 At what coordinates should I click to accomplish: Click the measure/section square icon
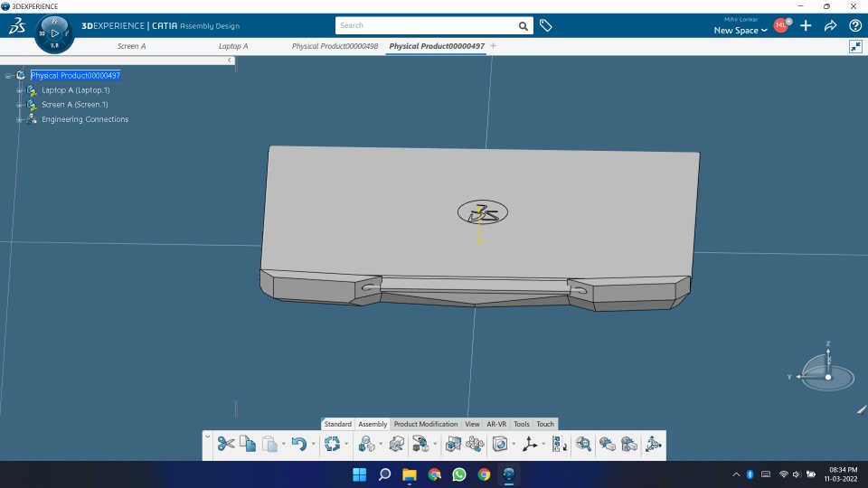coord(500,444)
